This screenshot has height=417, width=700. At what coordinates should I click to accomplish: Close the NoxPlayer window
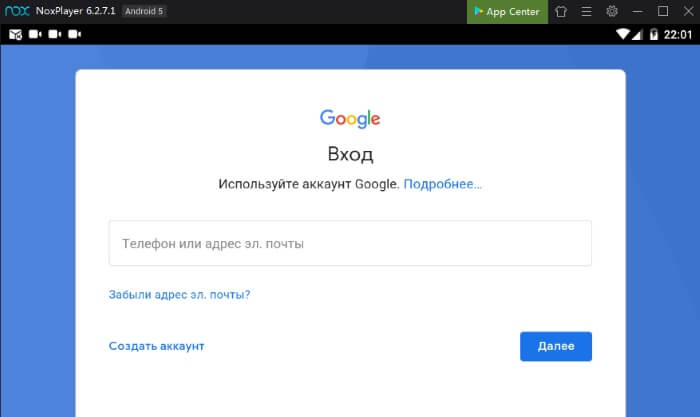tap(688, 11)
